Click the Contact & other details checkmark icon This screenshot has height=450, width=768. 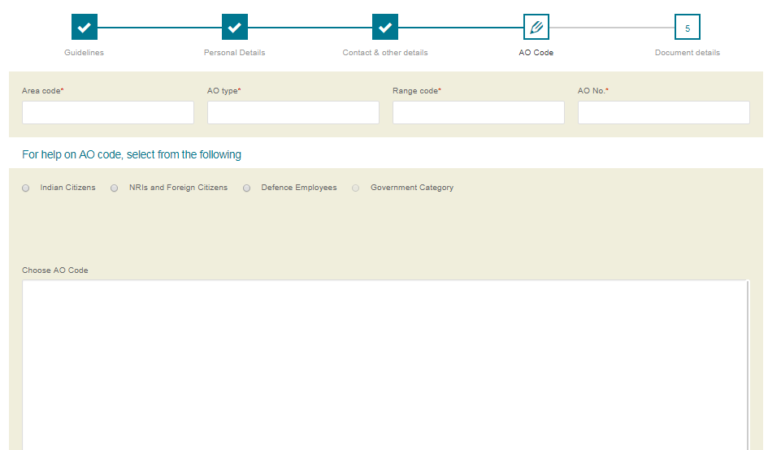[x=385, y=27]
